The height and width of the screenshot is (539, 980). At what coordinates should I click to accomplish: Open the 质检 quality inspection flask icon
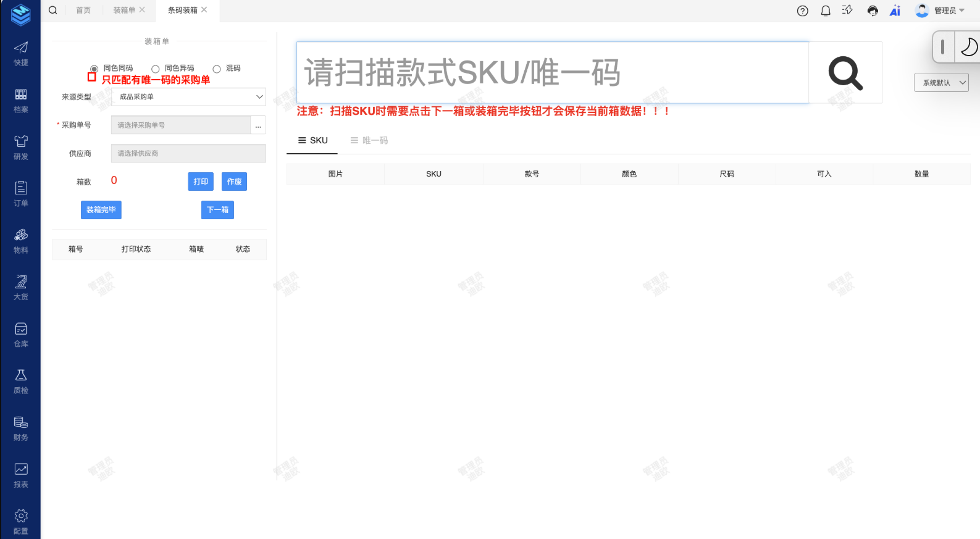(x=20, y=381)
